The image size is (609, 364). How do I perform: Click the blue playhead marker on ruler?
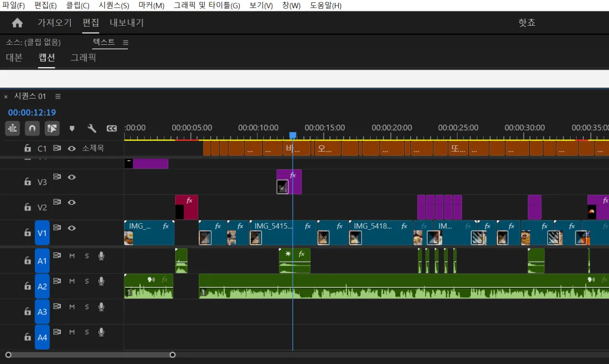coord(293,136)
